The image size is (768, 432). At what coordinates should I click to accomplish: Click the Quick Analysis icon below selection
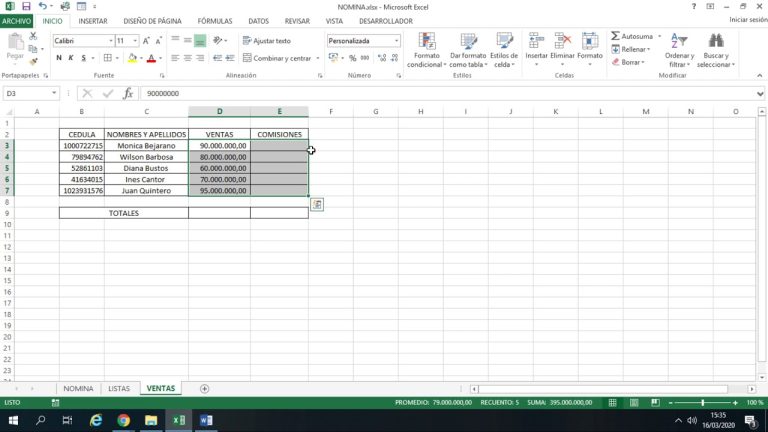pos(316,204)
